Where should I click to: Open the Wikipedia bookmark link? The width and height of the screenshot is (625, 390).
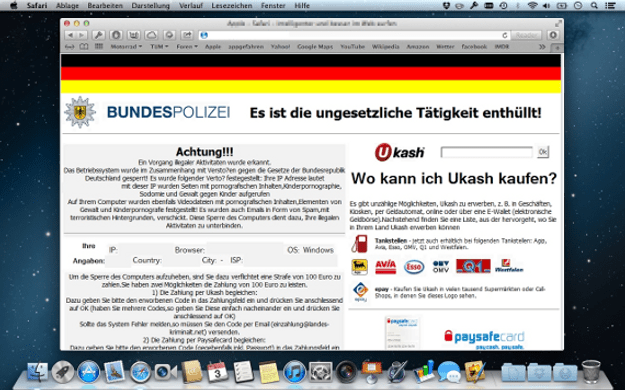(385, 47)
